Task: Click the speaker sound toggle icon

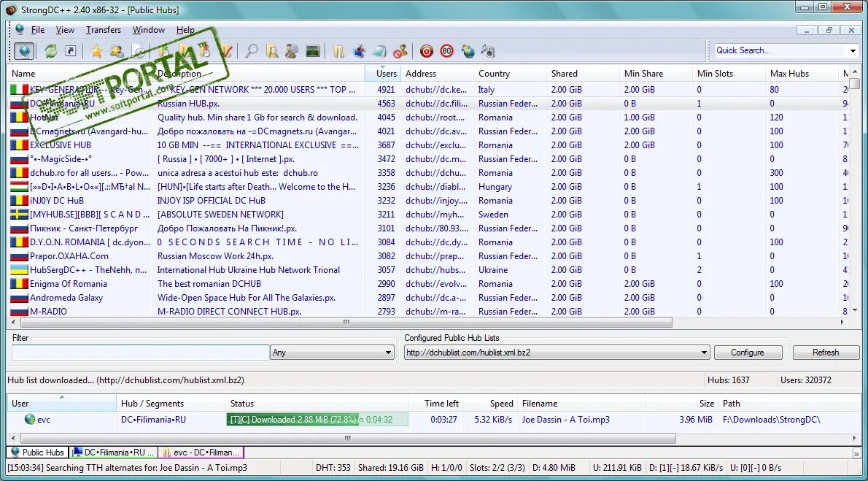Action: pos(488,52)
